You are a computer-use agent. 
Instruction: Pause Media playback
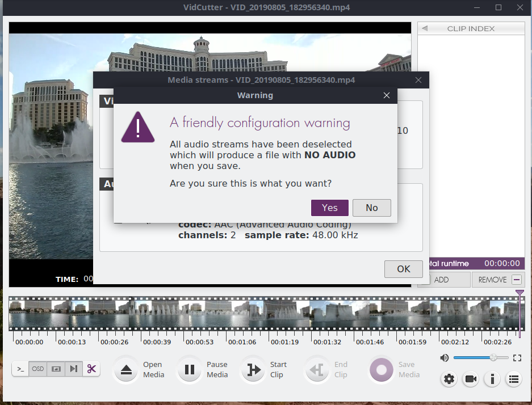coord(189,369)
